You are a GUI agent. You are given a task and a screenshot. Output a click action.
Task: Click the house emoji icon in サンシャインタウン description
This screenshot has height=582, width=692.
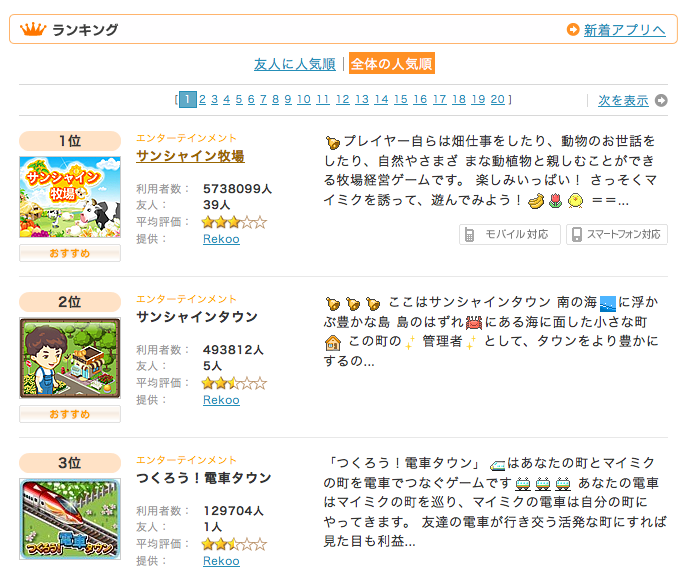[333, 342]
